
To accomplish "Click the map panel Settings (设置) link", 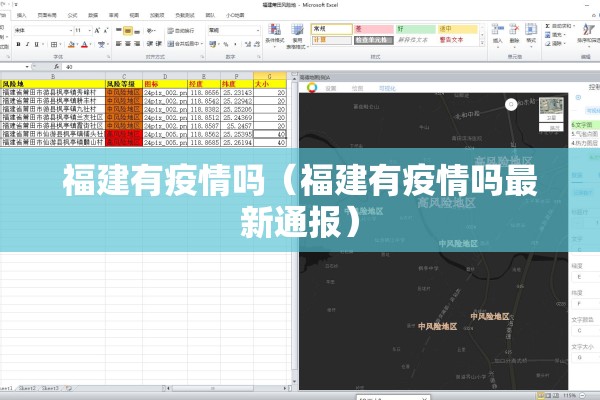I will 331,88.
